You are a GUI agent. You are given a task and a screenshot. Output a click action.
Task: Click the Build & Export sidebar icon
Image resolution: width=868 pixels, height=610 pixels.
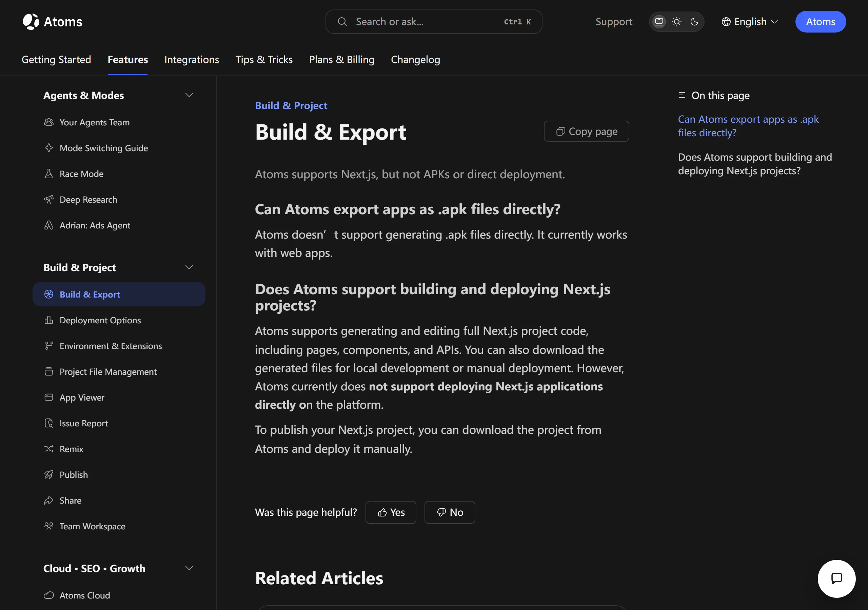coord(49,294)
